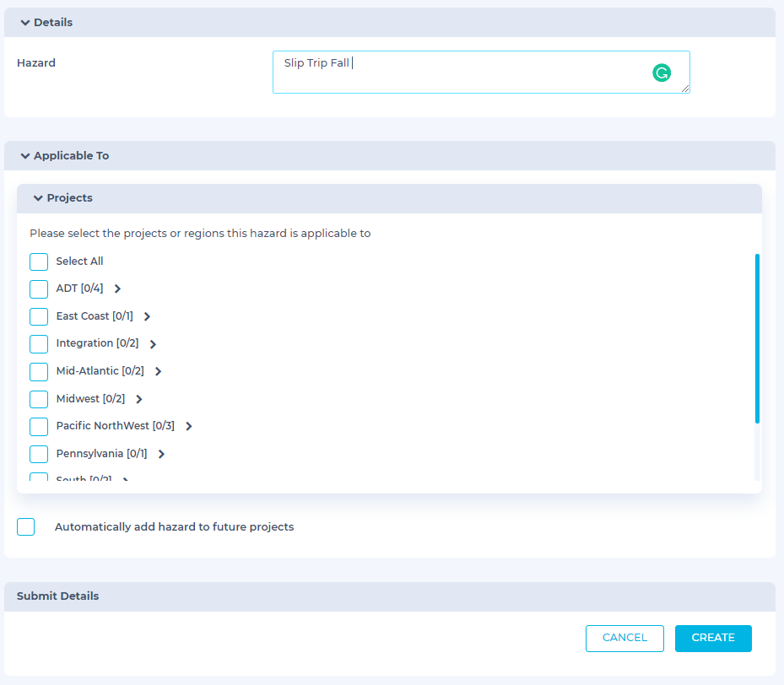Check the Pacific NorthWest checkbox
784x685 pixels.
tap(39, 427)
